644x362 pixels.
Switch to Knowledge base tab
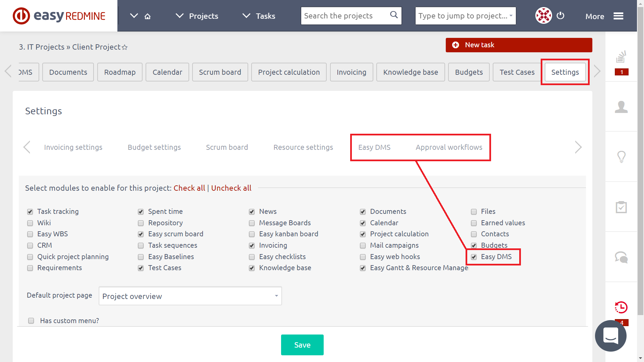pyautogui.click(x=411, y=72)
